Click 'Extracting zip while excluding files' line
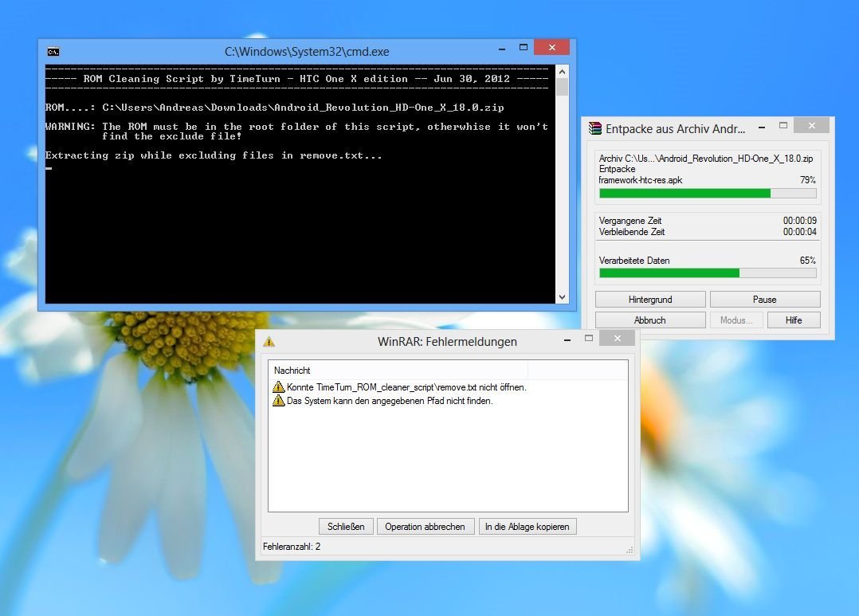Screen dimensions: 859x616 [214, 155]
